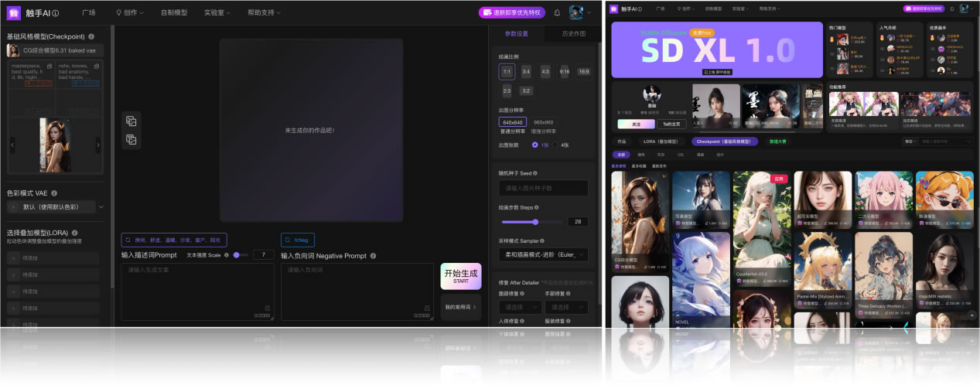
Task: Click the first 待添加 LORA plus icon
Action: tap(13, 257)
